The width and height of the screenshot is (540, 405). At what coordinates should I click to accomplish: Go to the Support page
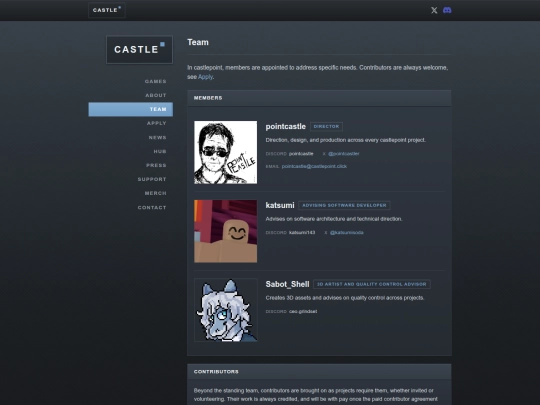152,179
